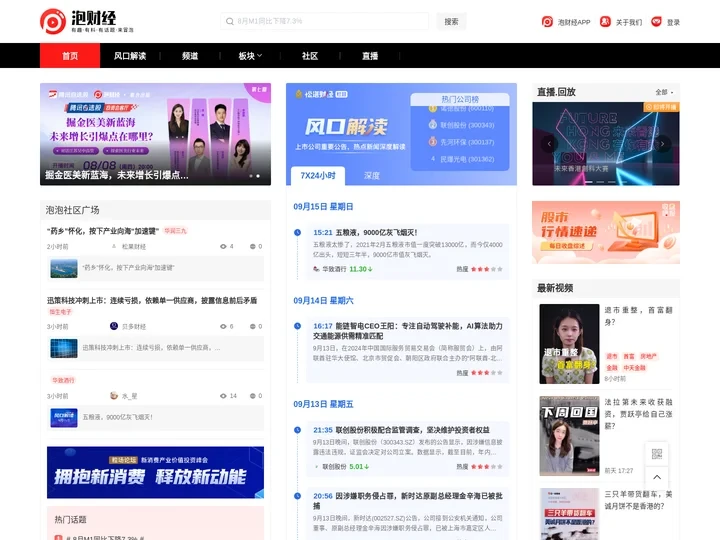Click 华致酒行 11.30 stock link
720x540 pixels.
(343, 269)
